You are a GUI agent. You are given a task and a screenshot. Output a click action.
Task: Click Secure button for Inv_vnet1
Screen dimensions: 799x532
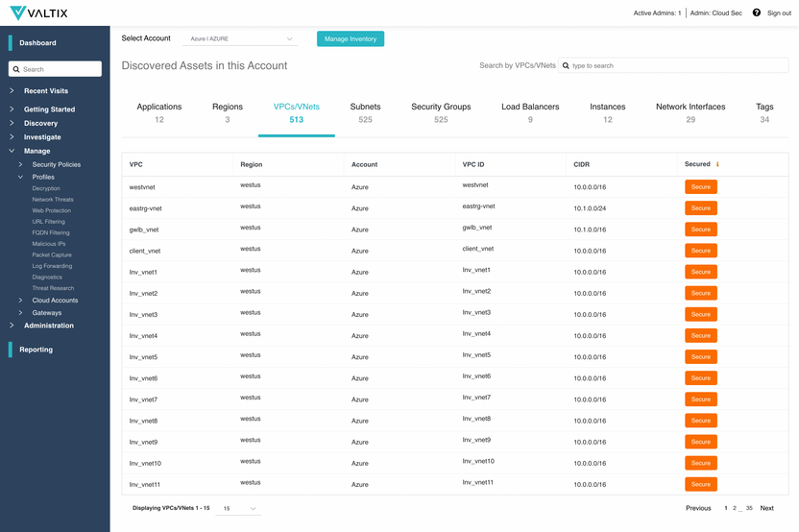[701, 272]
